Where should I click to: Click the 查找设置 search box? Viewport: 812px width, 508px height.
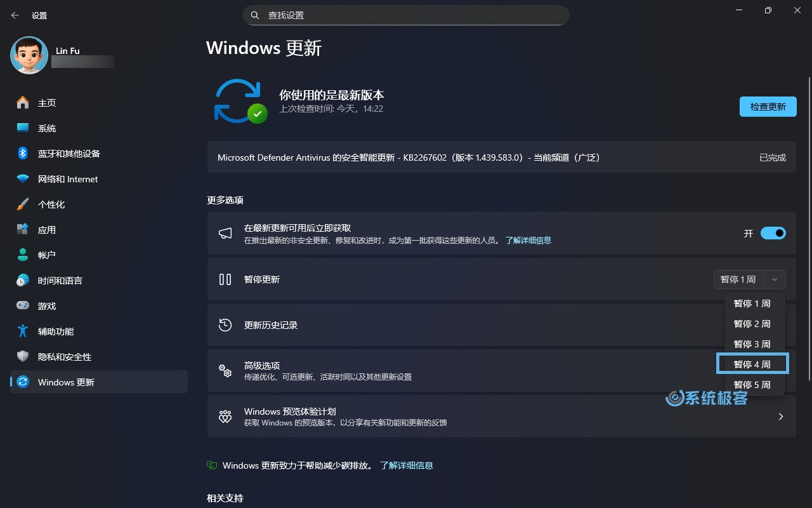pos(406,15)
